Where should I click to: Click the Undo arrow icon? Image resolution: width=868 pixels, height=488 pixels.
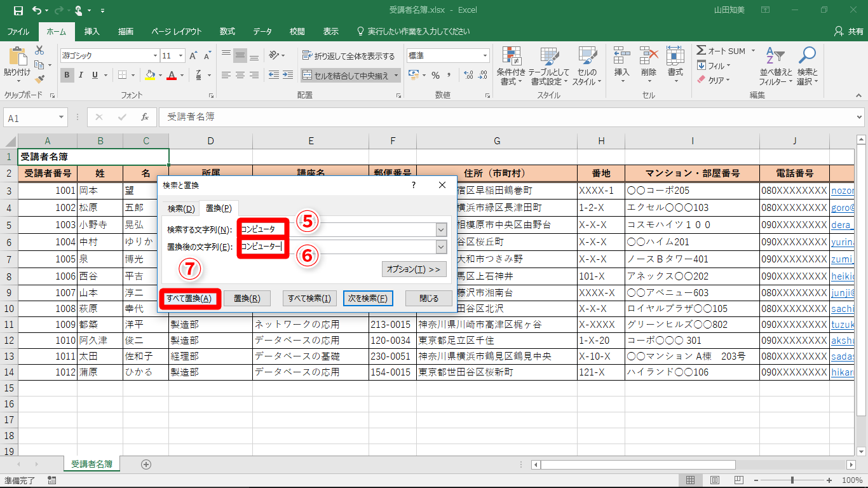36,10
